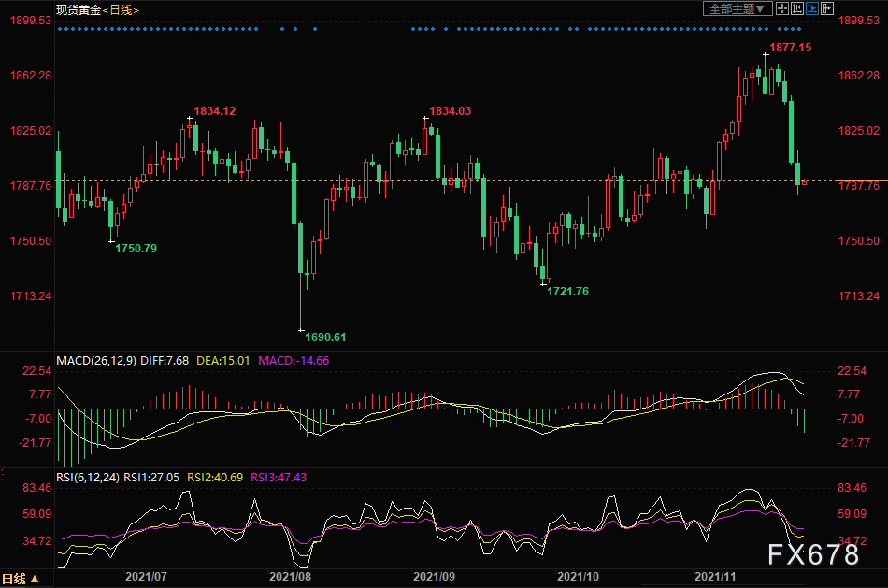Click the 2021/07 date axis label
The image size is (888, 588).
[146, 577]
